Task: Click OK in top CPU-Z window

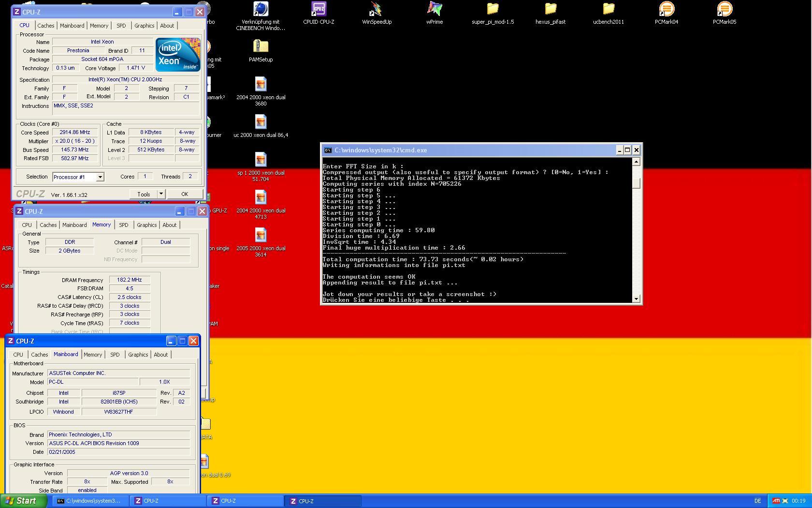Action: (185, 194)
